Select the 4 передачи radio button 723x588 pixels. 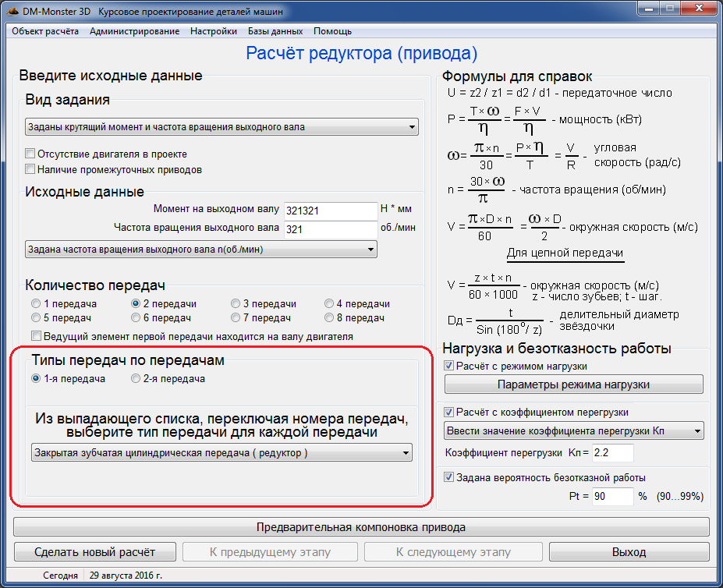click(x=329, y=303)
